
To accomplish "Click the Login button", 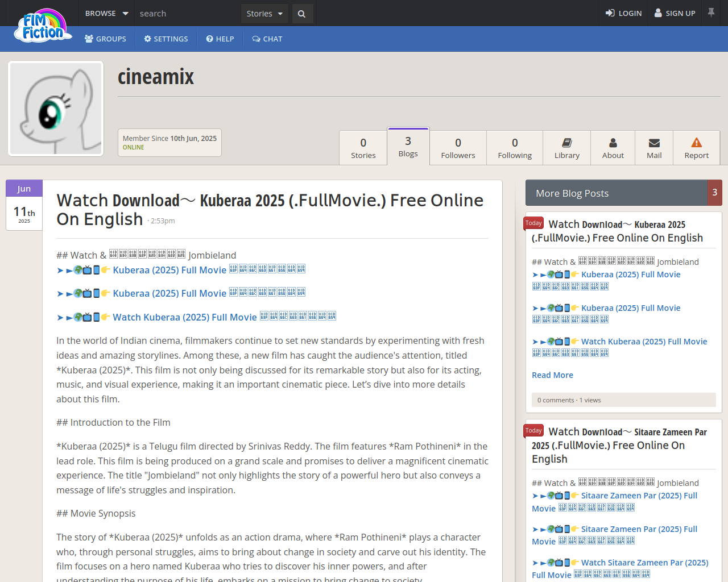I will (x=623, y=13).
